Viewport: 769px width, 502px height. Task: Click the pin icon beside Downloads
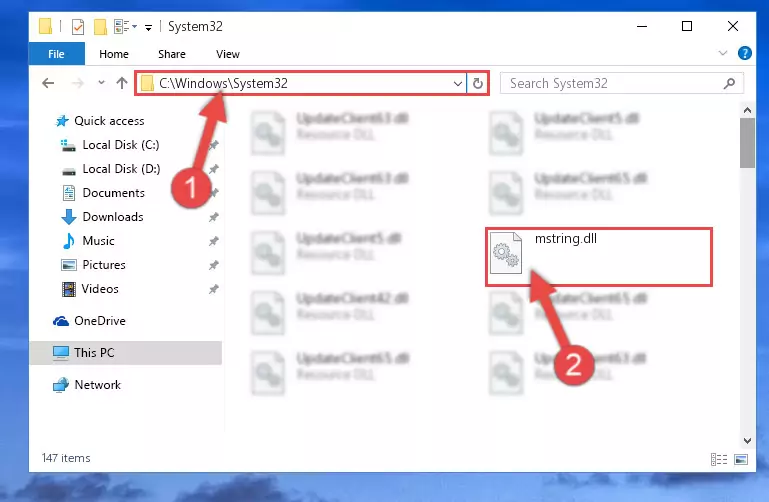(213, 217)
